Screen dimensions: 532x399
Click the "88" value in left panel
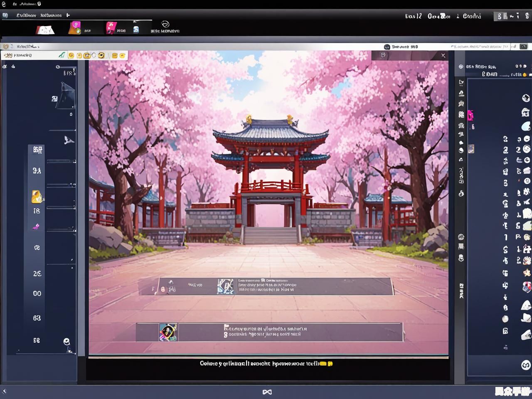37,340
